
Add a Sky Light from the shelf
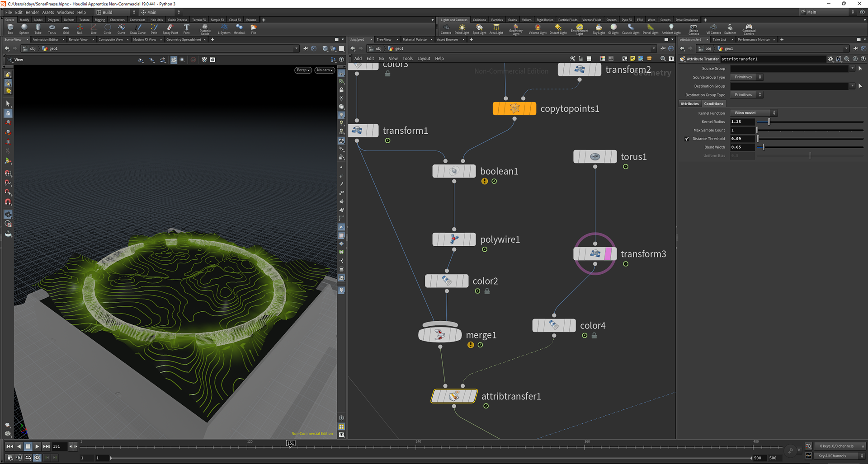(x=599, y=29)
